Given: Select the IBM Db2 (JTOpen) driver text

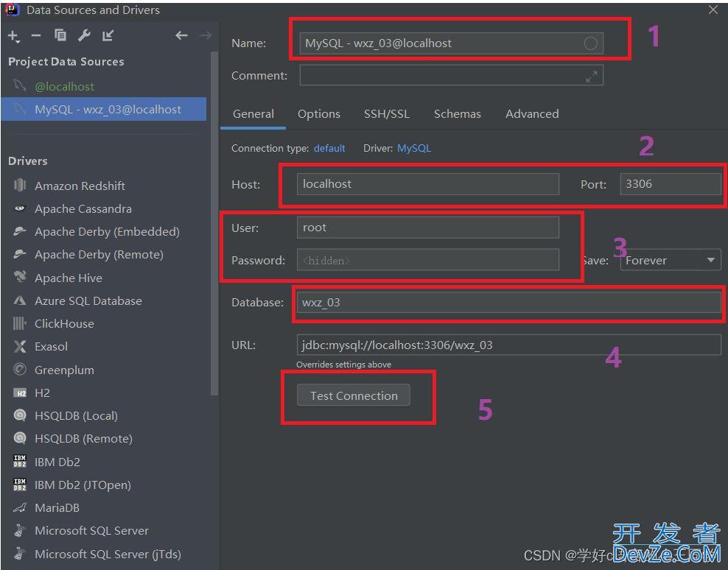Looking at the screenshot, I should click(83, 485).
